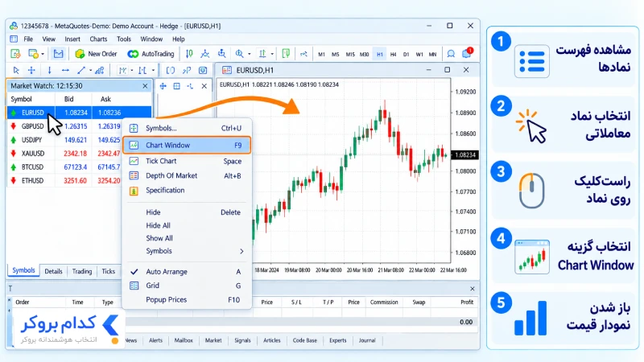
Task: Select the M15 timeframe
Action: (x=350, y=54)
